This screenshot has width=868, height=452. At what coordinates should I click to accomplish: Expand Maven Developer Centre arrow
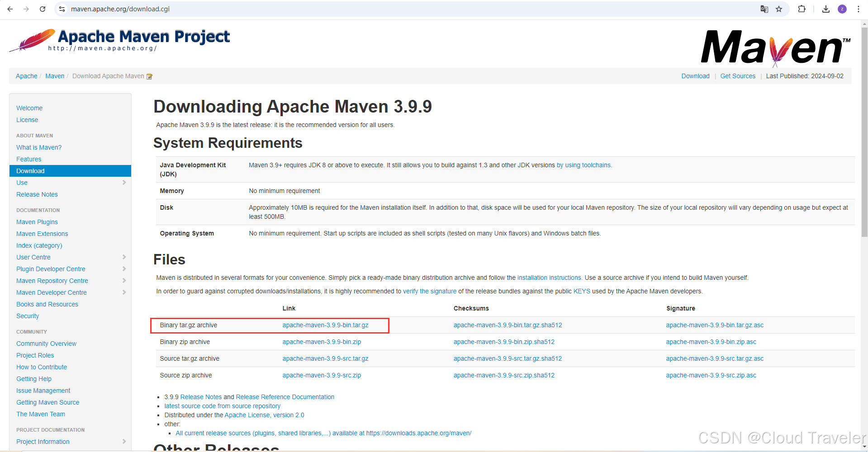124,292
